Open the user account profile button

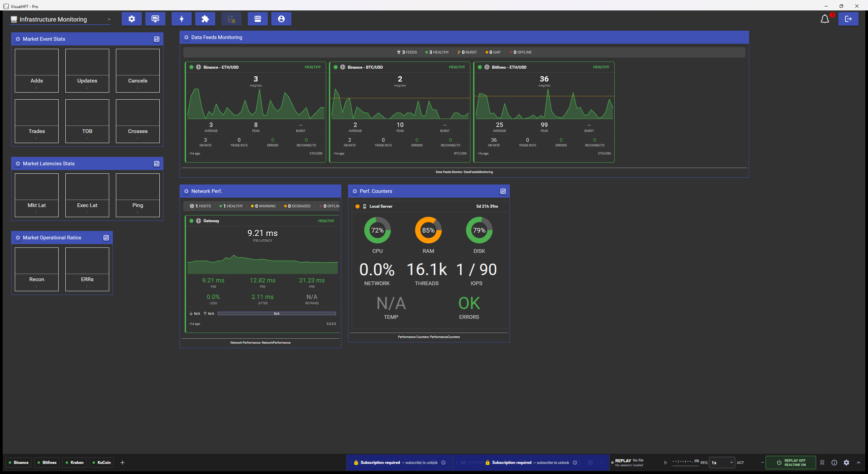coord(281,19)
